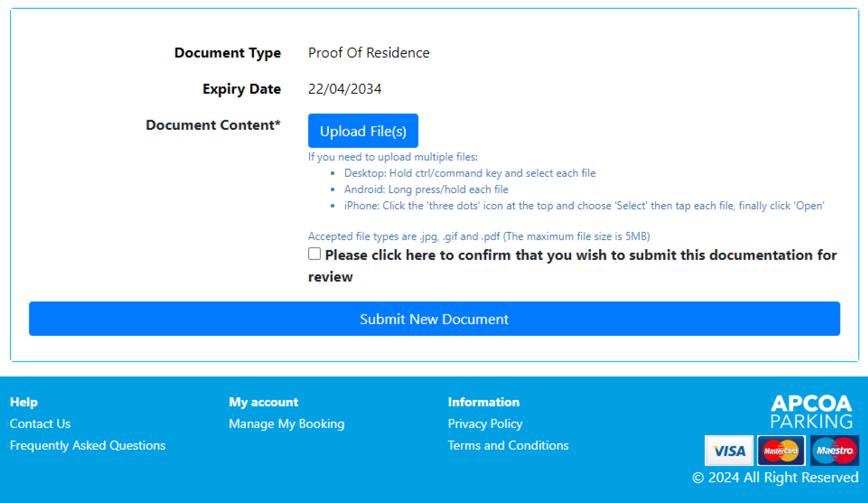The height and width of the screenshot is (503, 868).
Task: Click the MasterCard icon
Action: (781, 450)
